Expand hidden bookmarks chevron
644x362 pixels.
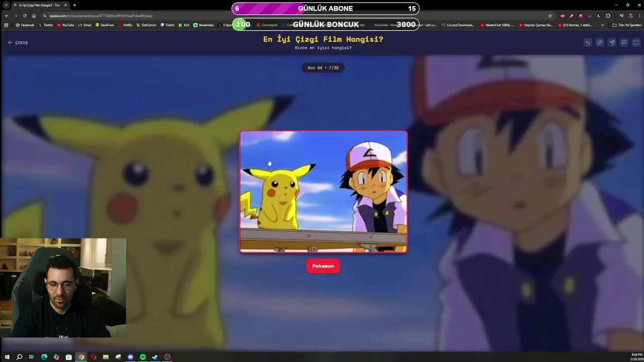tap(602, 25)
